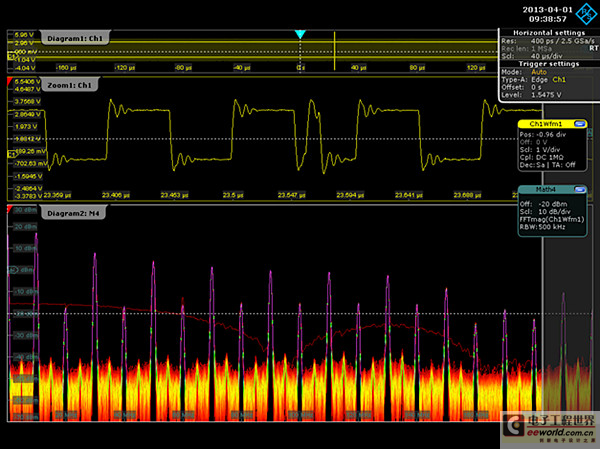
Task: Click the FFTmag(Ch1Wfm1) expression
Action: coord(552,219)
